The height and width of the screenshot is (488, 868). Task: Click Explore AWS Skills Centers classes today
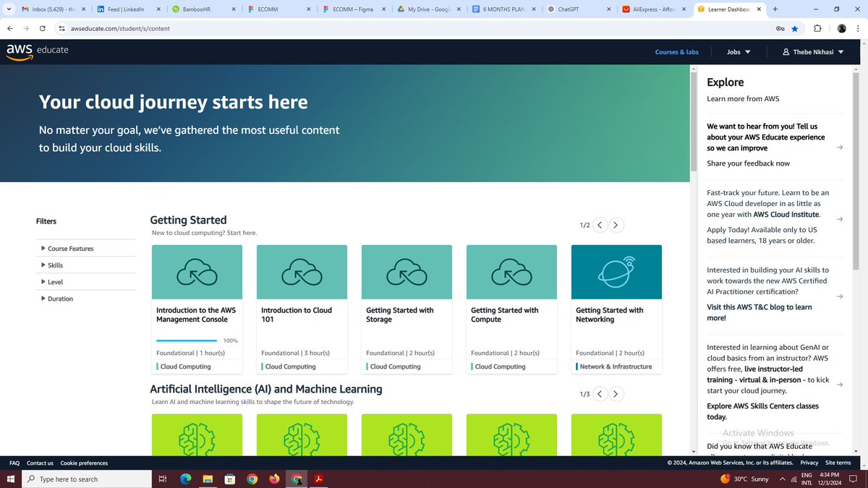pos(762,411)
